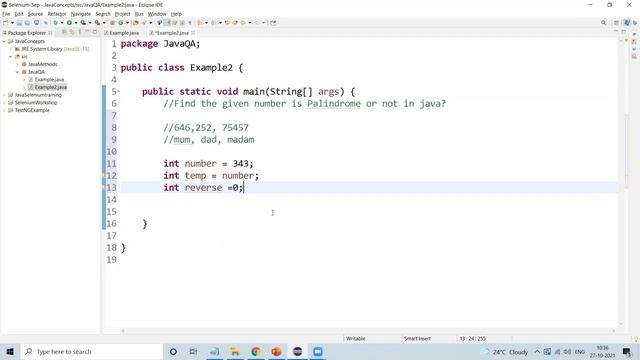The height and width of the screenshot is (360, 640).
Task: Switch to the Example.java editor tab
Action: 122,33
